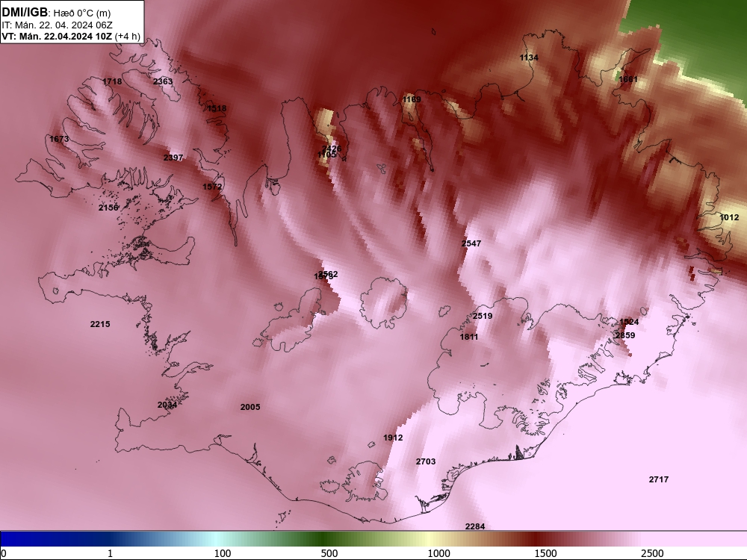Select the 2034 map label
This screenshot has width=747, height=560.
tap(167, 405)
